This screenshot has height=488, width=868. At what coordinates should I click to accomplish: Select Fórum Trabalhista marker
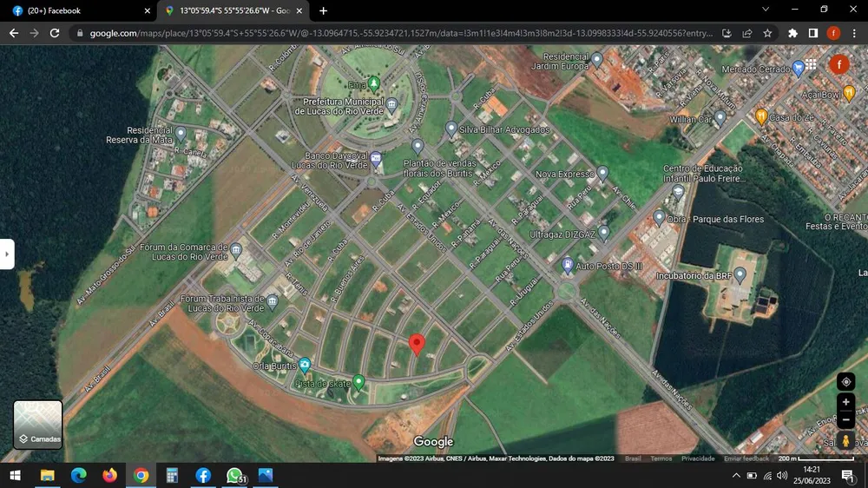[272, 302]
